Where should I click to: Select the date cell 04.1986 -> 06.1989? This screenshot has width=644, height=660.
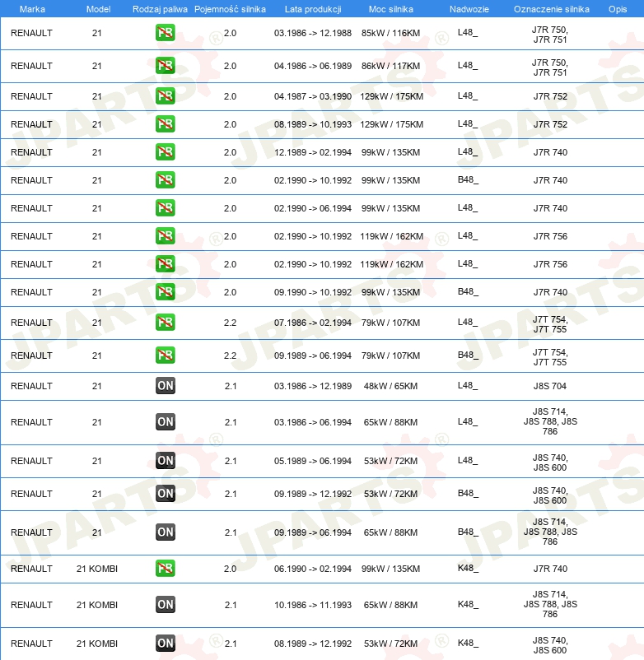click(313, 66)
